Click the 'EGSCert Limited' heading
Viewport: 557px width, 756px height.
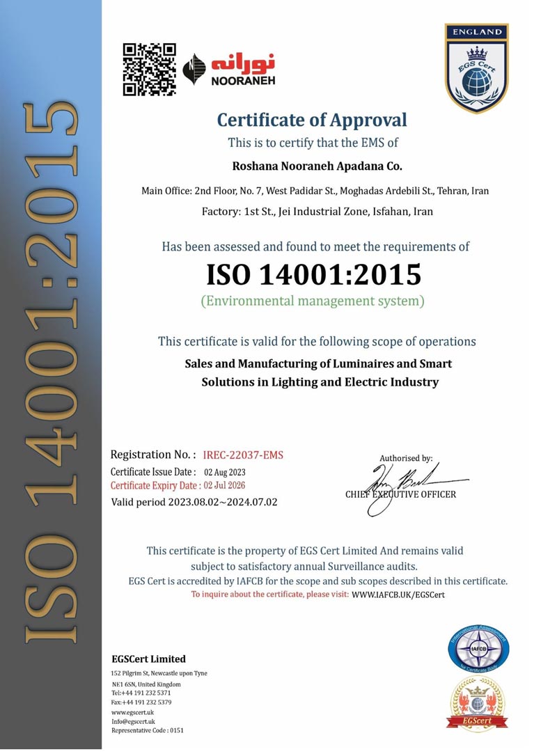click(x=148, y=659)
